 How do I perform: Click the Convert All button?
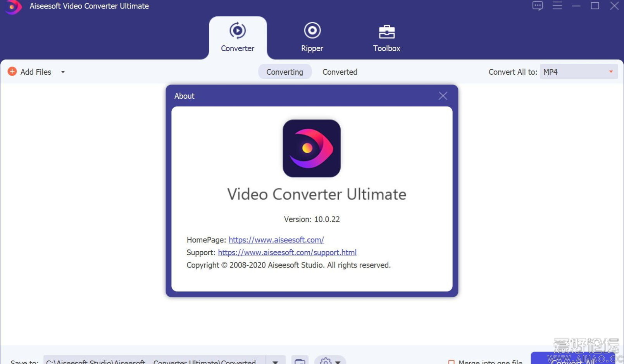coord(573,359)
